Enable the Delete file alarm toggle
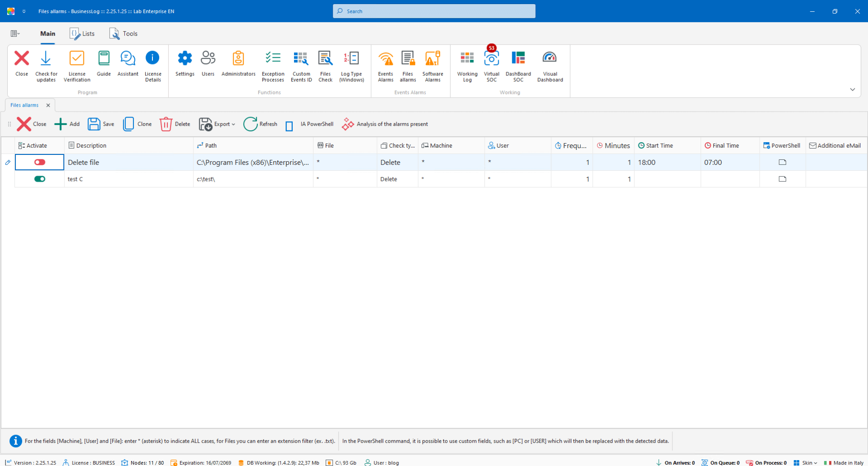868x466 pixels. (40, 162)
